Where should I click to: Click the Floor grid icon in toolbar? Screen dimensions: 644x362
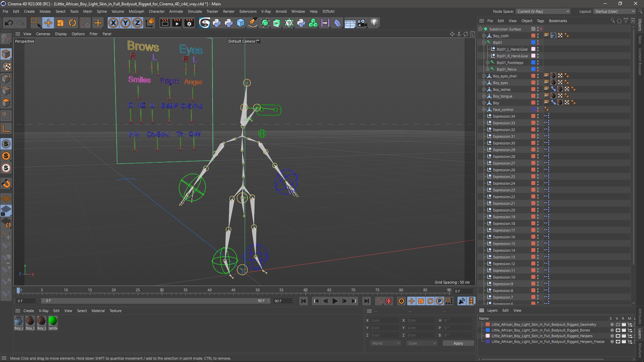350,23
